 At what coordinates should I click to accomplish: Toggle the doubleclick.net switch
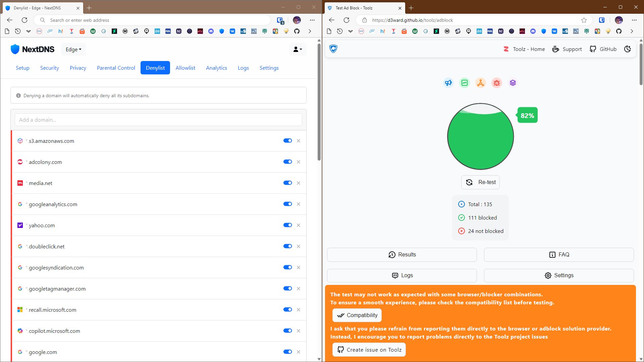click(288, 246)
